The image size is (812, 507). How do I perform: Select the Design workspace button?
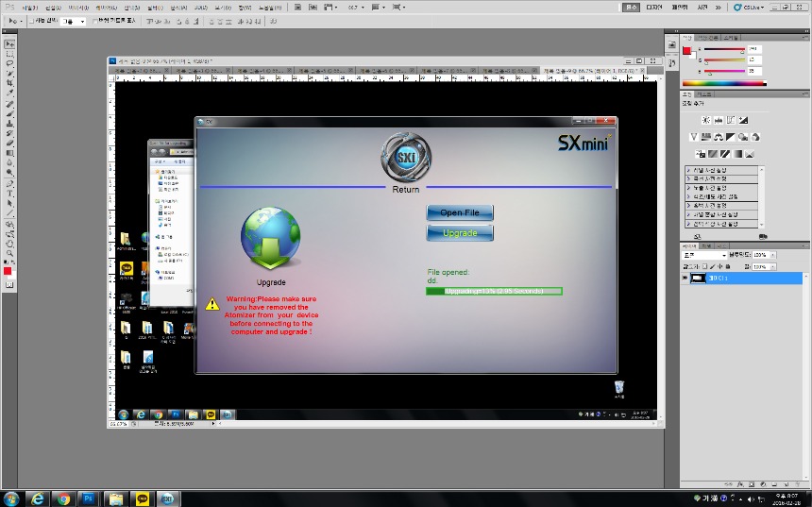(654, 8)
